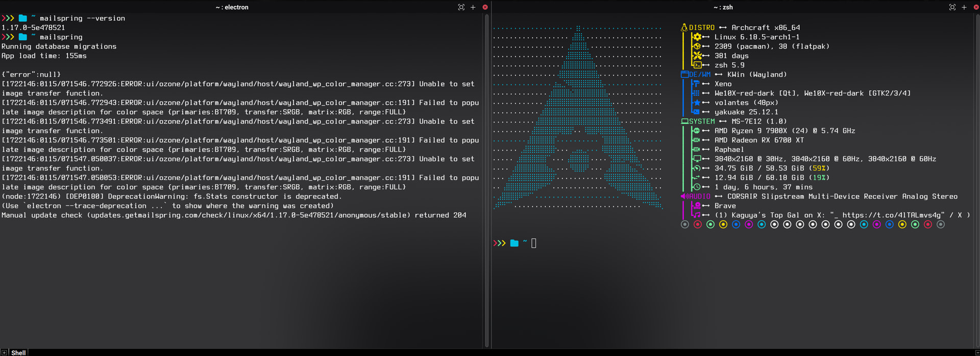
Task: Click the minus icon at bottom-right of tab bar
Action: click(976, 352)
